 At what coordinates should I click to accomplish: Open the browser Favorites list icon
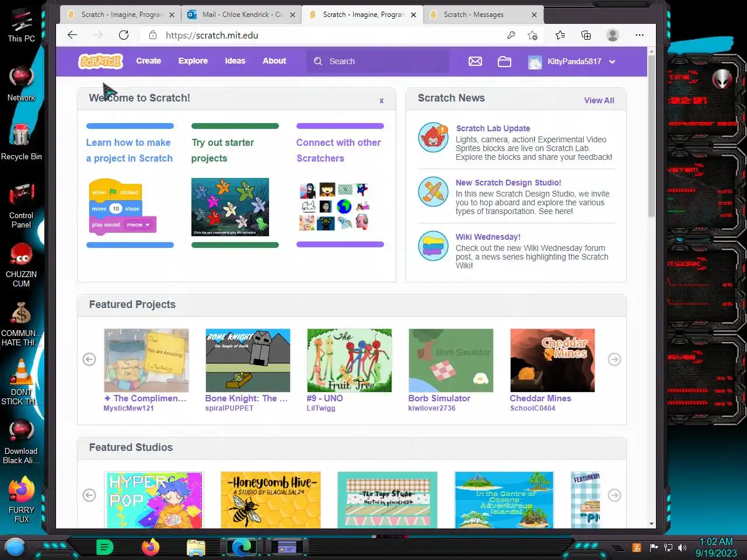pyautogui.click(x=560, y=35)
